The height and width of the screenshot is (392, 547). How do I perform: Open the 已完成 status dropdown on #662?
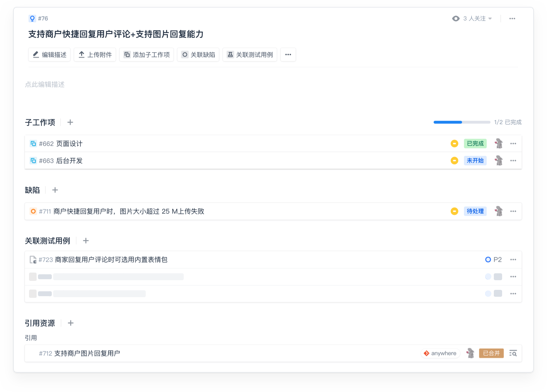[475, 144]
